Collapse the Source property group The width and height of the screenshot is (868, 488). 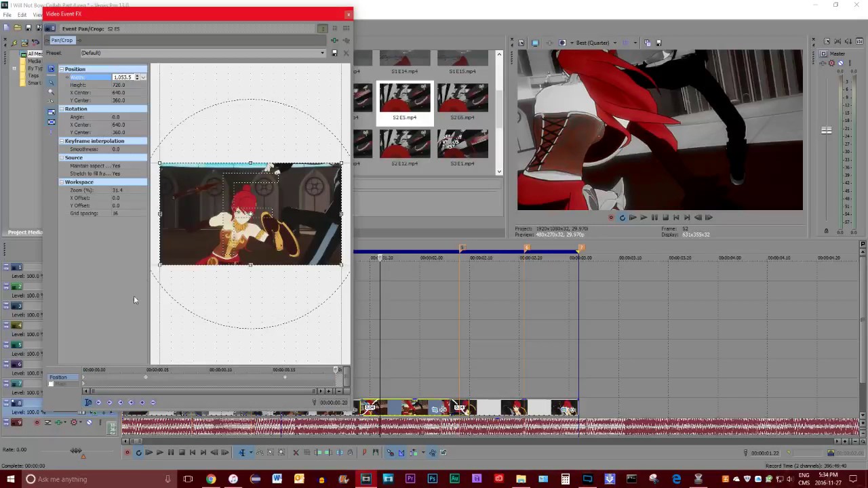click(62, 158)
